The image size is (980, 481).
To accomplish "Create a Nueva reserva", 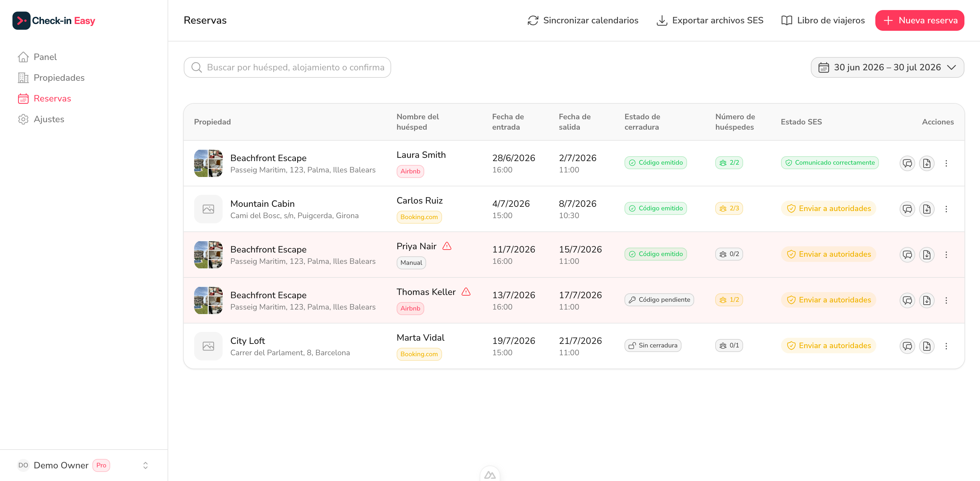I will pos(919,20).
